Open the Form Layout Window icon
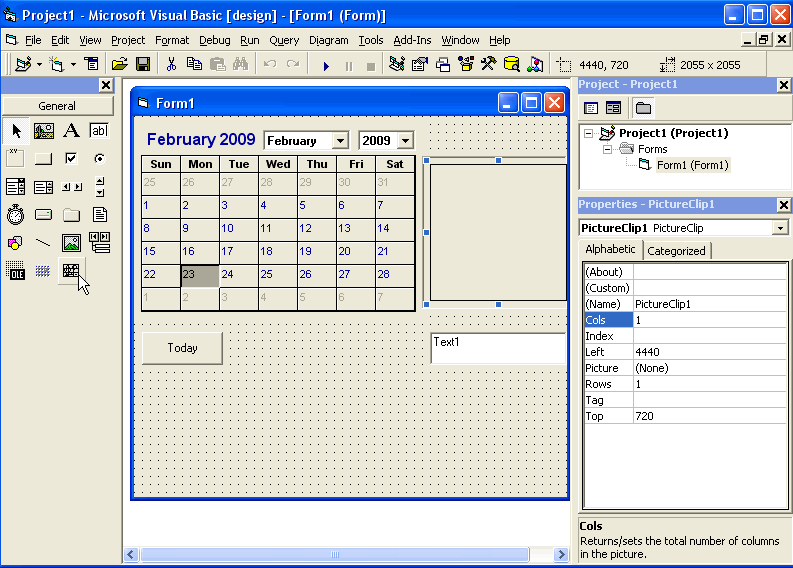This screenshot has width=793, height=568. coord(443,64)
